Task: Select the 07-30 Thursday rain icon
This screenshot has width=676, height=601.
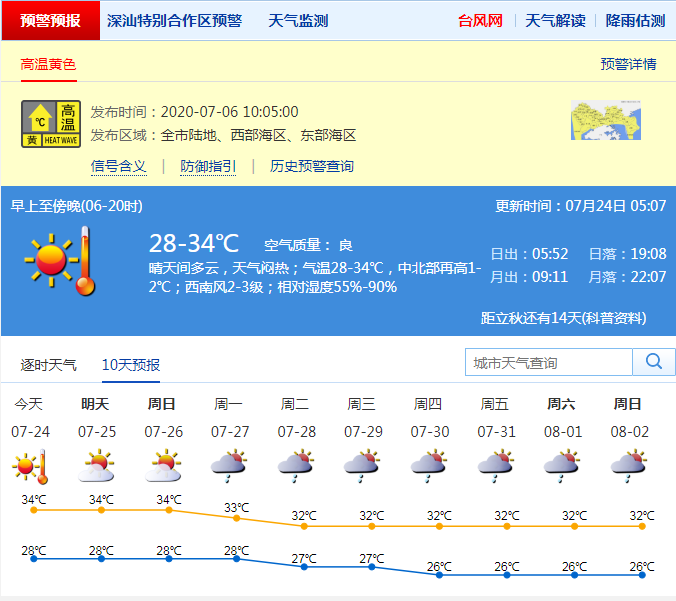Action: (x=429, y=467)
